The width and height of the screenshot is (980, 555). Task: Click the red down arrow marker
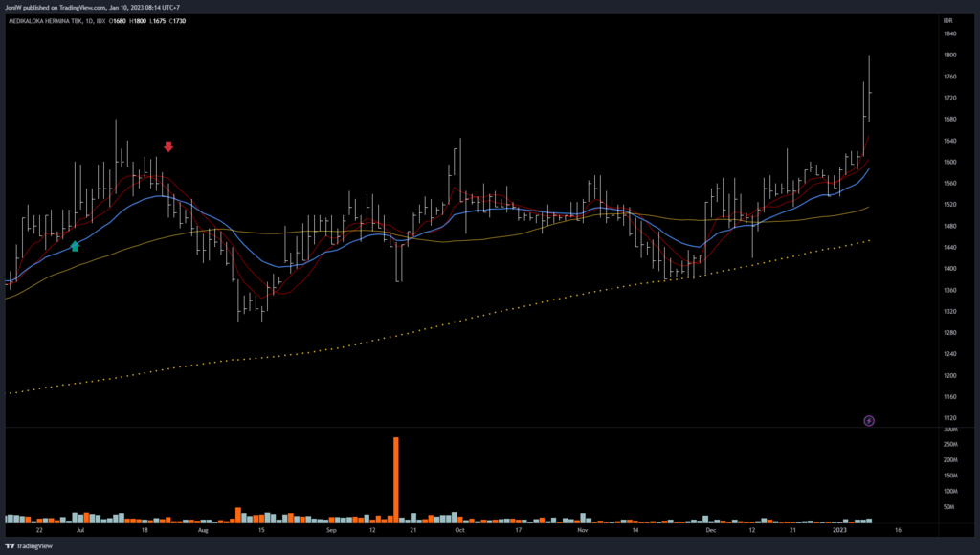point(168,146)
